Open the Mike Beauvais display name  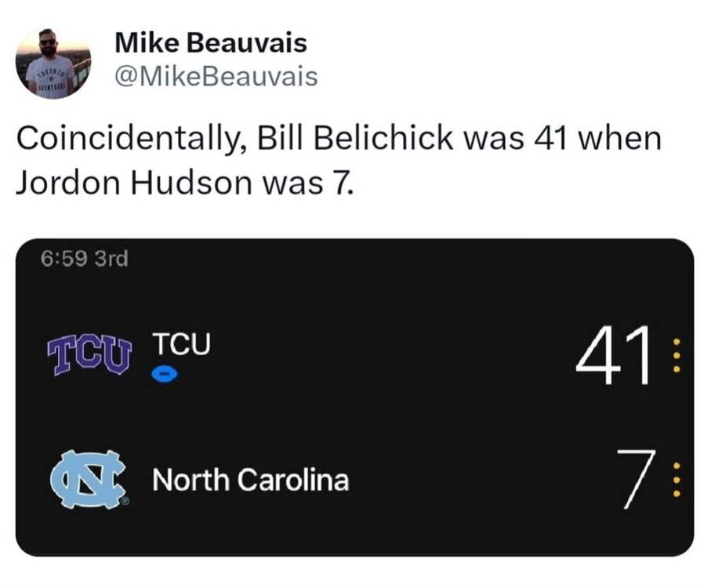pos(211,43)
